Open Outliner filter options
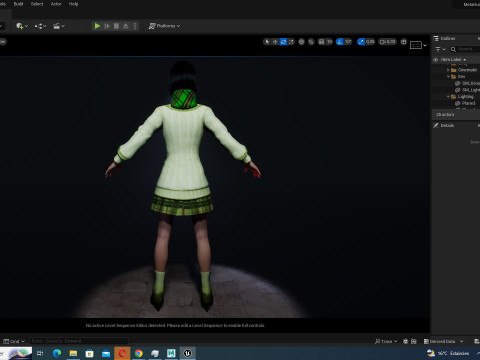This screenshot has width=480, height=360. click(440, 49)
